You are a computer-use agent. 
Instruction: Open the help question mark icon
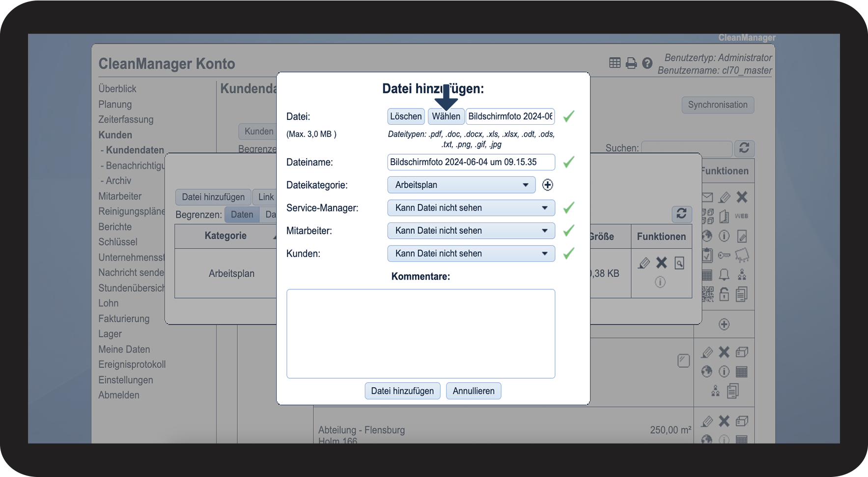pyautogui.click(x=647, y=63)
